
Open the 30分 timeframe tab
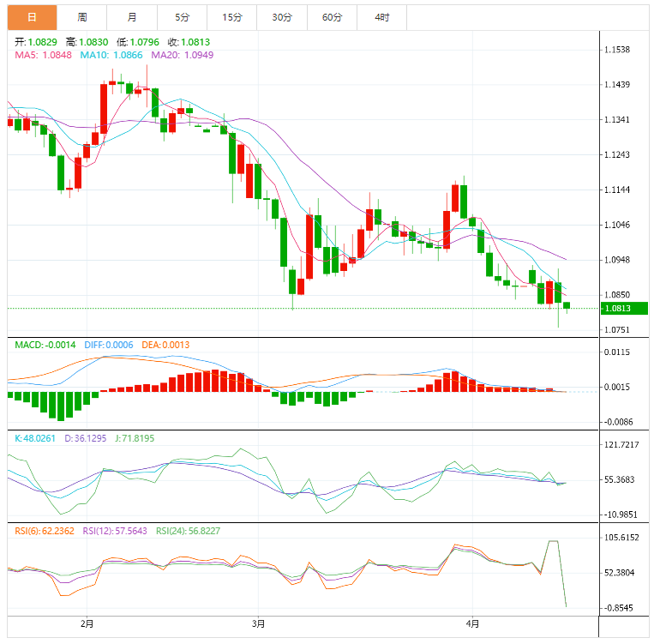(x=282, y=17)
